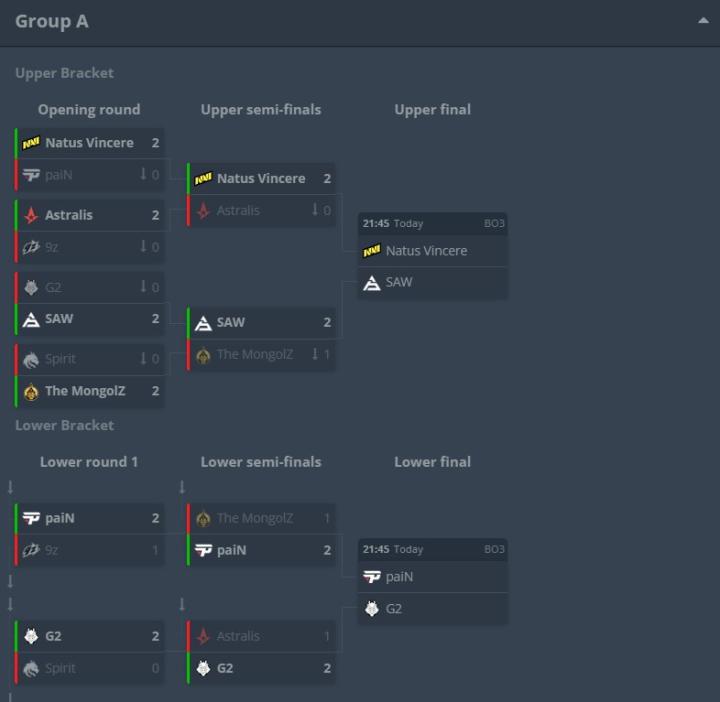Image resolution: width=720 pixels, height=702 pixels.
Task: Click Astralis logo in Opening round
Action: click(x=31, y=215)
